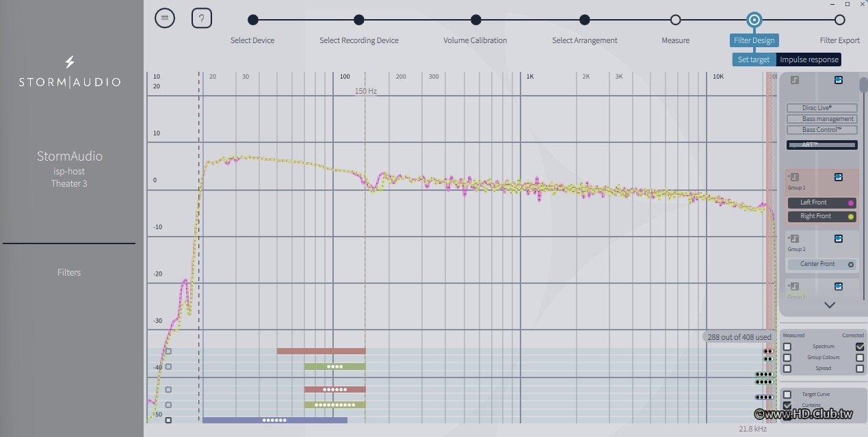Select the Bass Control button
This screenshot has height=437, width=868.
[821, 130]
